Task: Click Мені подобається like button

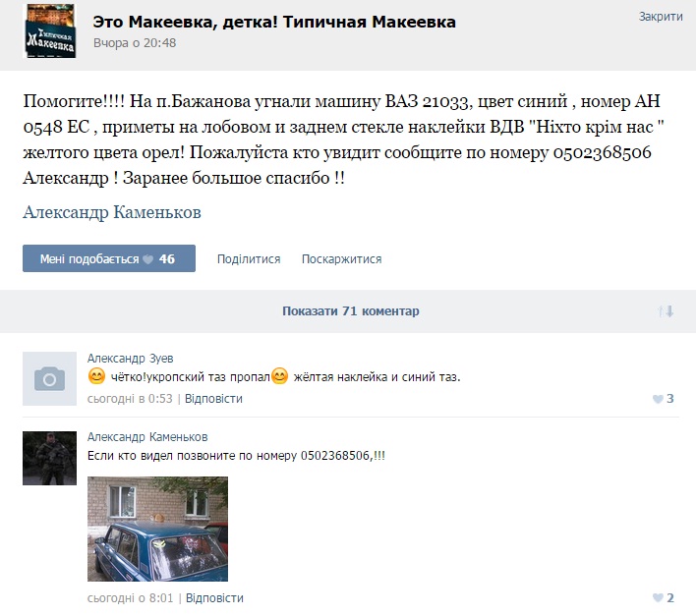Action: [109, 258]
